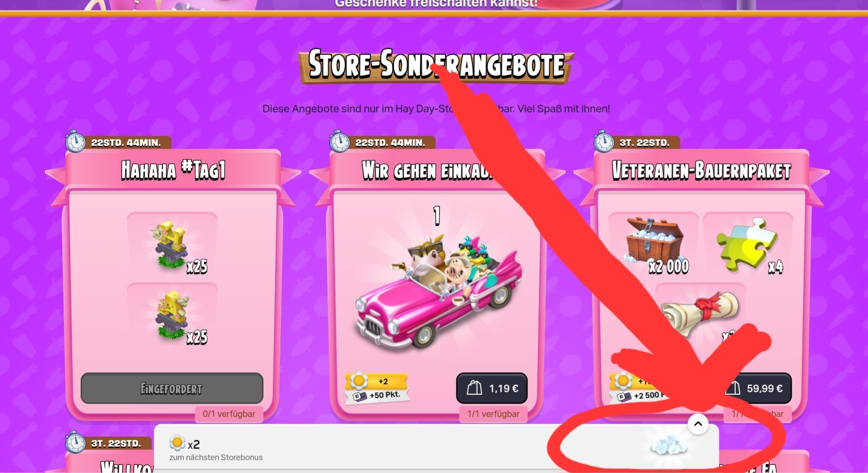The width and height of the screenshot is (868, 473).
Task: Click the +2 daisy reward badge
Action: coord(376,381)
